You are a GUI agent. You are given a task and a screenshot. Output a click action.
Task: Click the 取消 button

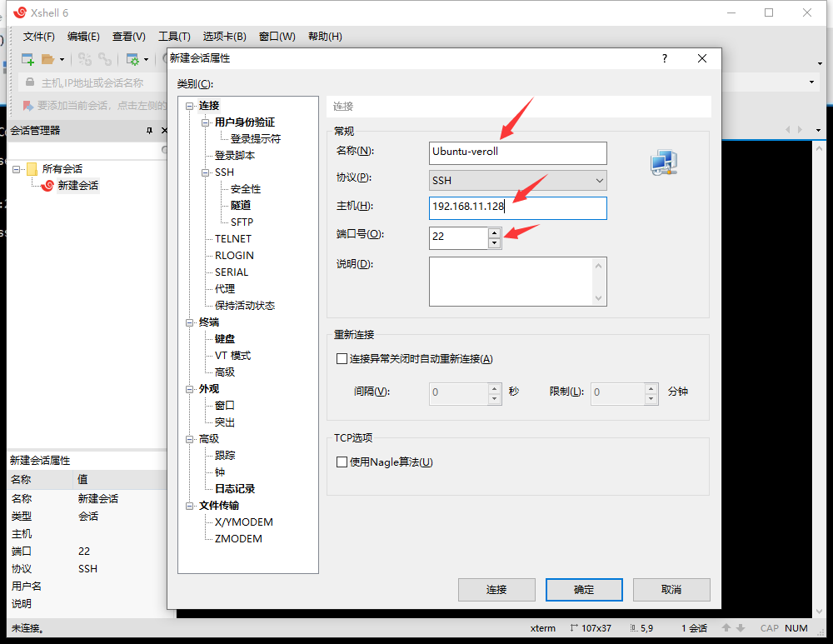[671, 590]
